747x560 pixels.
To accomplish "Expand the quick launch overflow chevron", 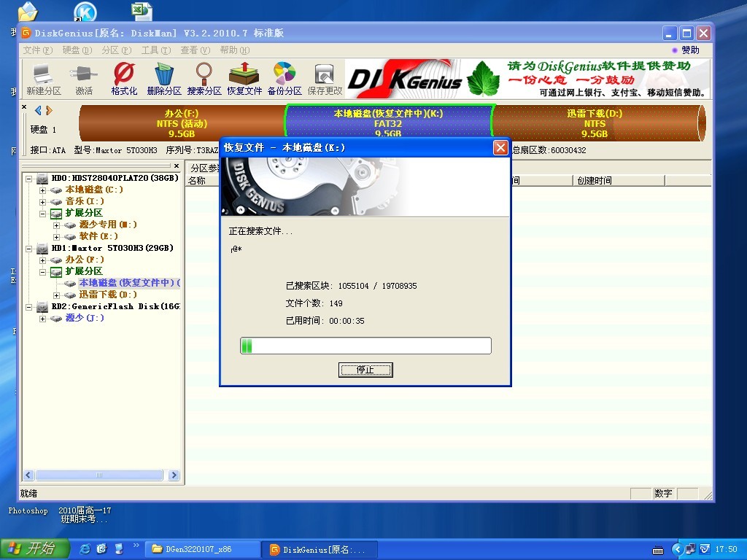I will coord(136,545).
